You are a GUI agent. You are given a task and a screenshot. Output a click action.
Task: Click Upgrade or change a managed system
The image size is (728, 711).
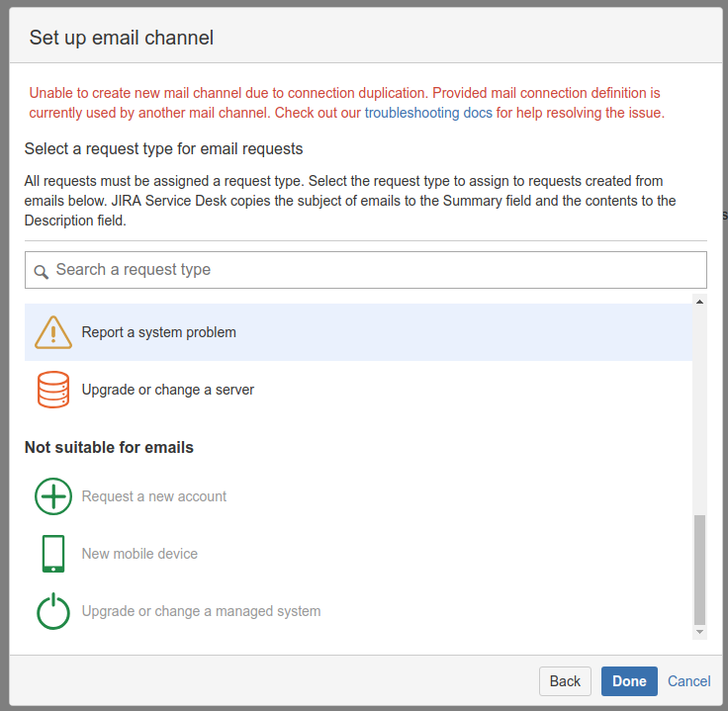tap(201, 611)
